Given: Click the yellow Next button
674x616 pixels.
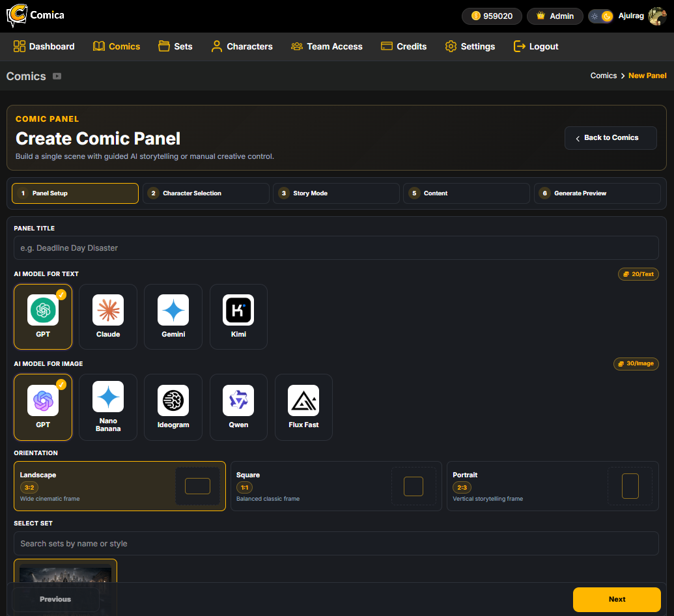Looking at the screenshot, I should coord(617,599).
